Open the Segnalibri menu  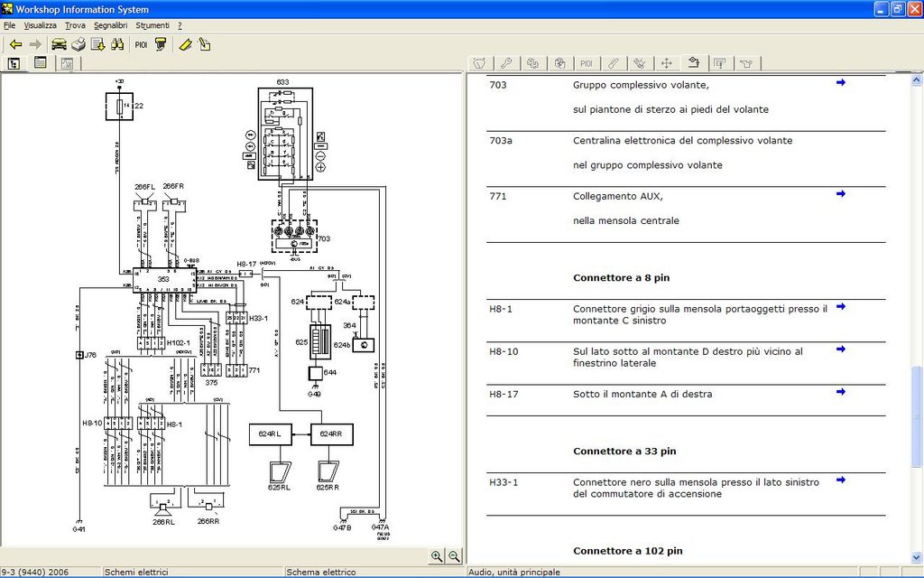(110, 25)
